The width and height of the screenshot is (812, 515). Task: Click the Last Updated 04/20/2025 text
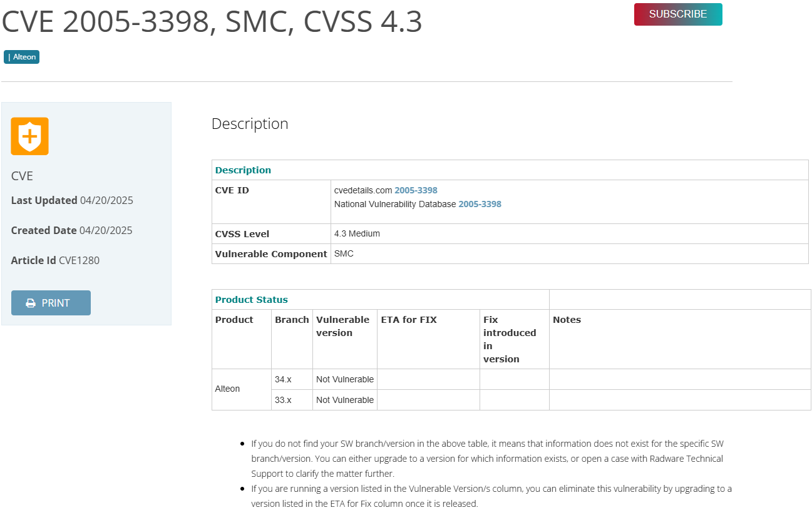(72, 200)
